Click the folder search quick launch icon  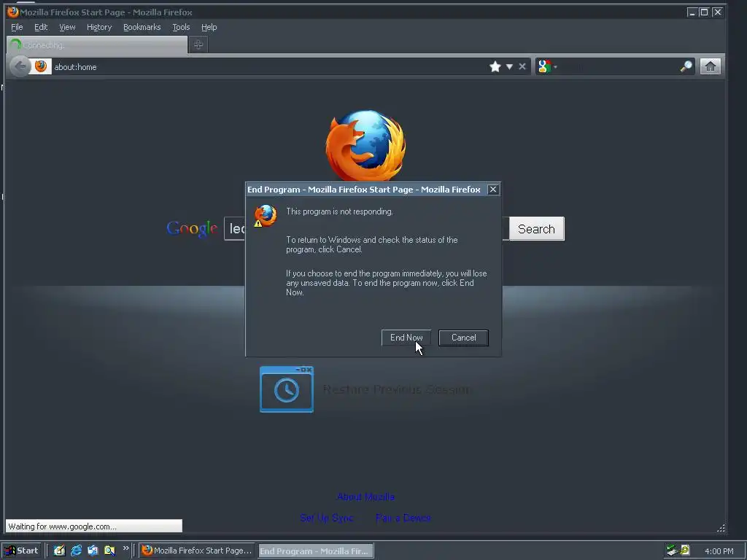point(109,551)
